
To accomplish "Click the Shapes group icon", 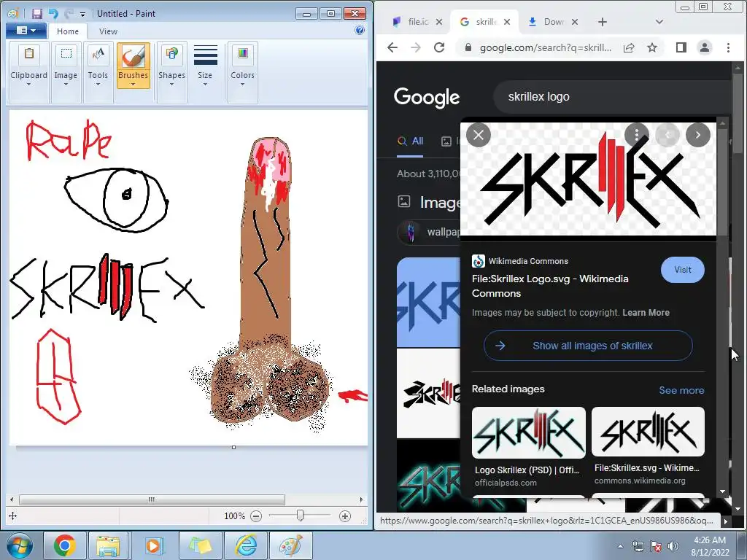I will coord(171,53).
